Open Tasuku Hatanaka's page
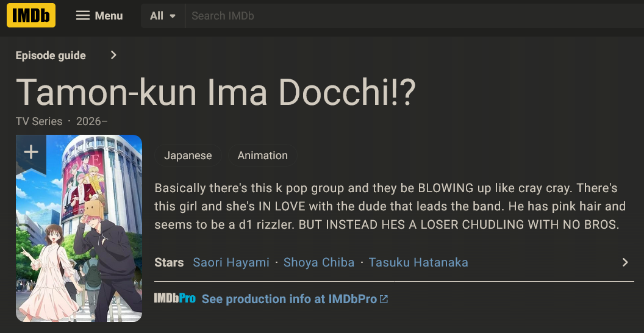The width and height of the screenshot is (644, 333). tap(418, 262)
